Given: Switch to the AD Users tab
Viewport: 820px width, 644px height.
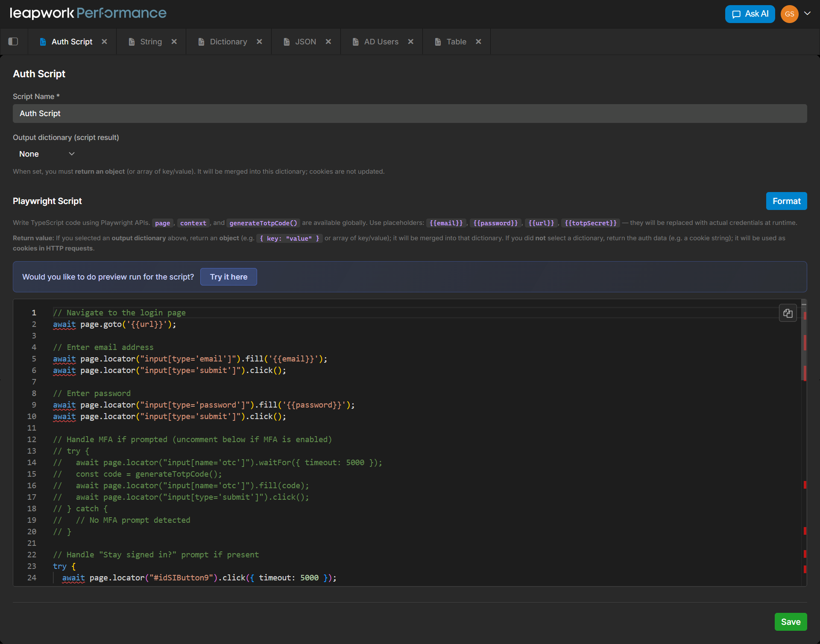Looking at the screenshot, I should click(x=381, y=41).
